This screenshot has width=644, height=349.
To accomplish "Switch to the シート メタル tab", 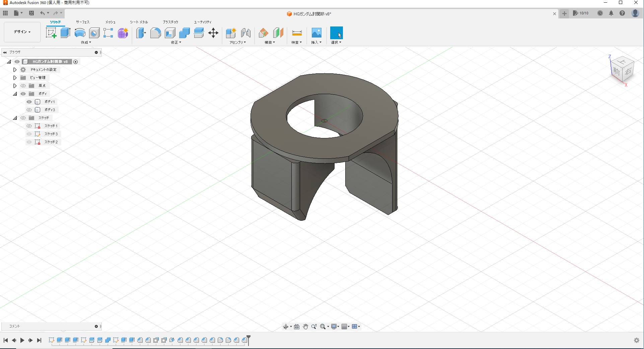I will pyautogui.click(x=139, y=22).
